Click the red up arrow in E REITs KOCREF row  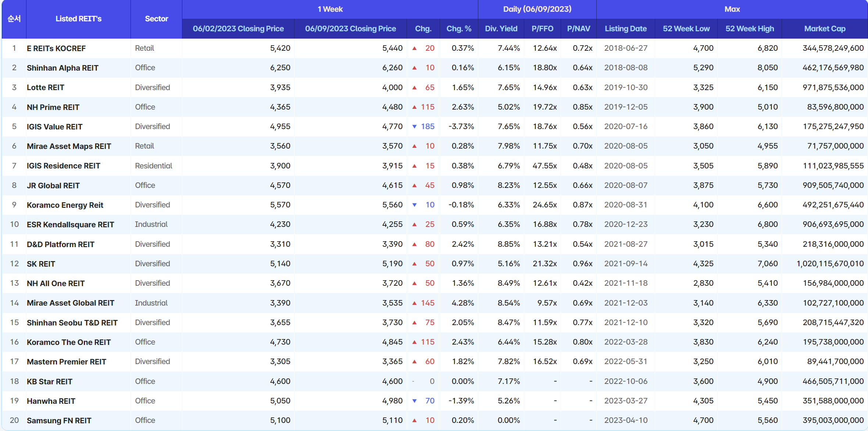point(414,48)
